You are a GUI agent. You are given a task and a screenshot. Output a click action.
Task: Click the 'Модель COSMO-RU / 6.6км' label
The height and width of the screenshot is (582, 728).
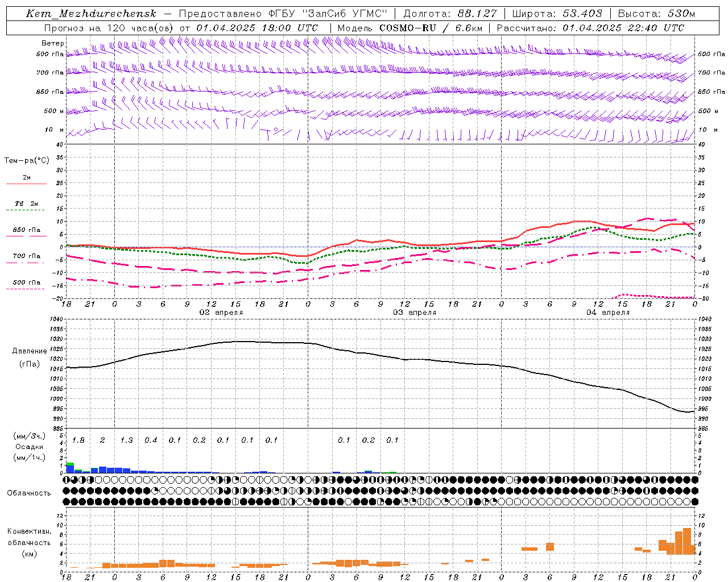click(409, 28)
